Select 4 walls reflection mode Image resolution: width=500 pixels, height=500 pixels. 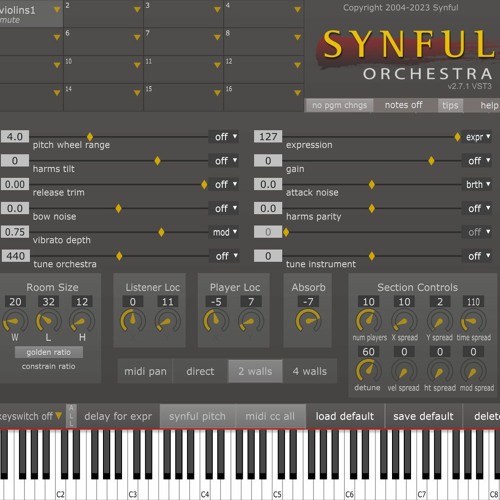point(310,371)
